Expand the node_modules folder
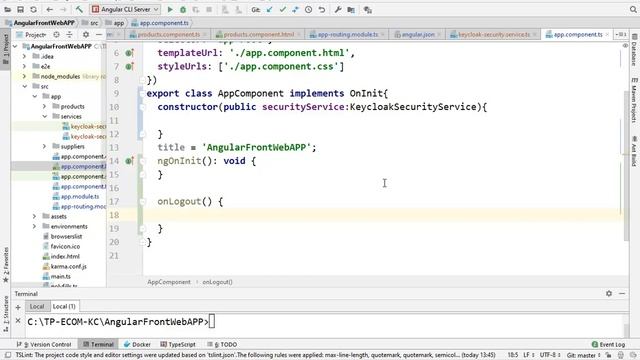Image resolution: width=640 pixels, height=360 pixels. click(x=24, y=76)
